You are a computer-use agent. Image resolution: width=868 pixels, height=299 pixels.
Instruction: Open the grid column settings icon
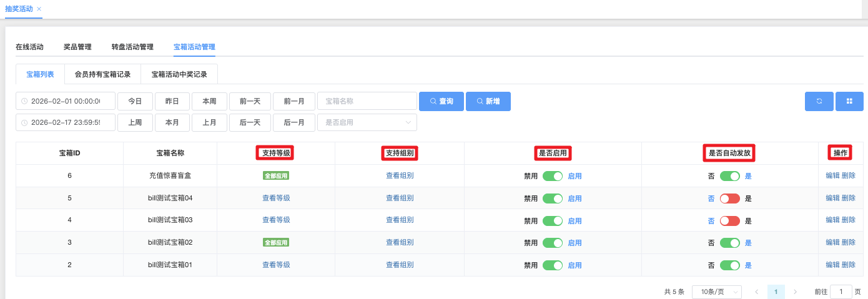[x=849, y=101]
